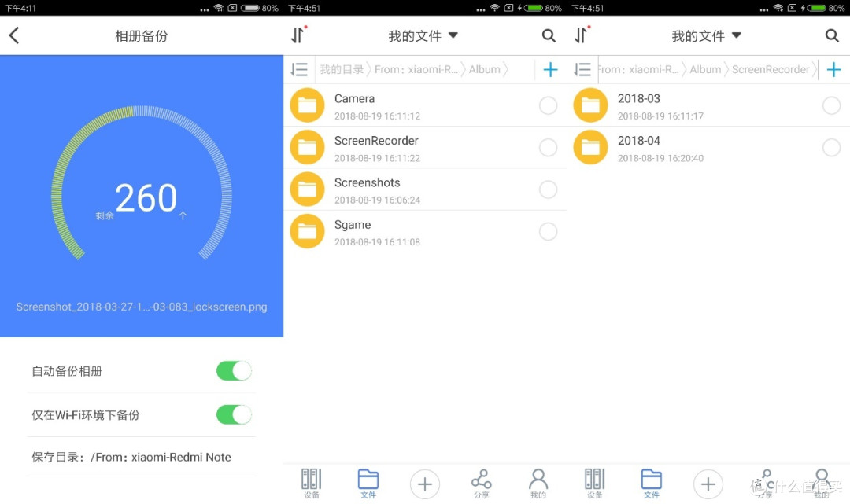850x504 pixels.
Task: Open the 保存目录 save directory row
Action: coord(142,457)
